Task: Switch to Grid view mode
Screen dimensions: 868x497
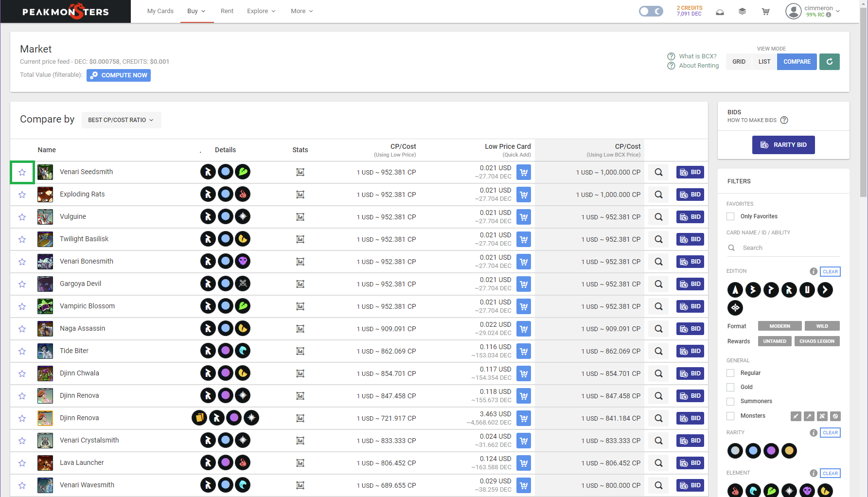Action: click(739, 62)
